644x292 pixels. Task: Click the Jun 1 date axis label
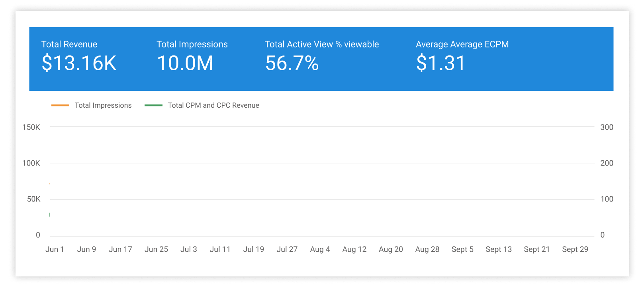pos(55,249)
